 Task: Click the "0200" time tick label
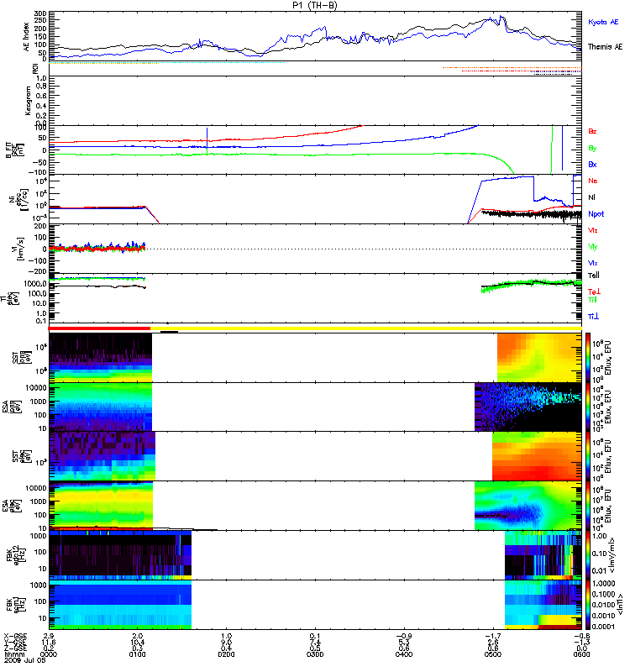[226, 654]
